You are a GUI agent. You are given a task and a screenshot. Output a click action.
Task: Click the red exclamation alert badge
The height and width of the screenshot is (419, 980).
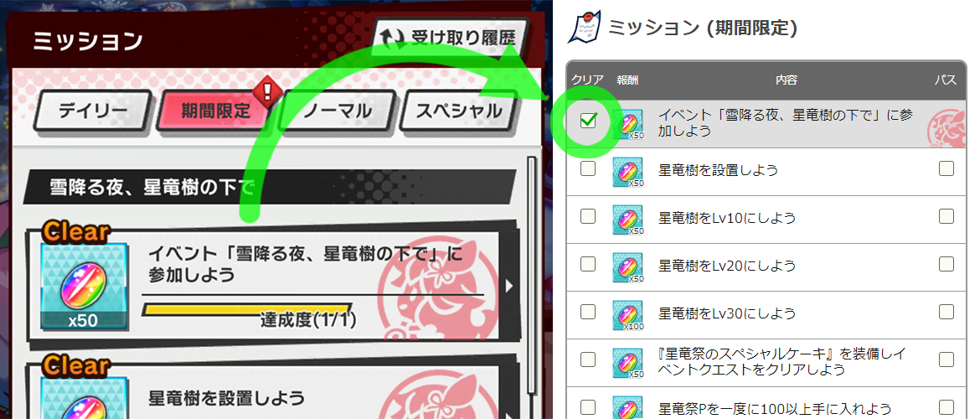click(267, 91)
